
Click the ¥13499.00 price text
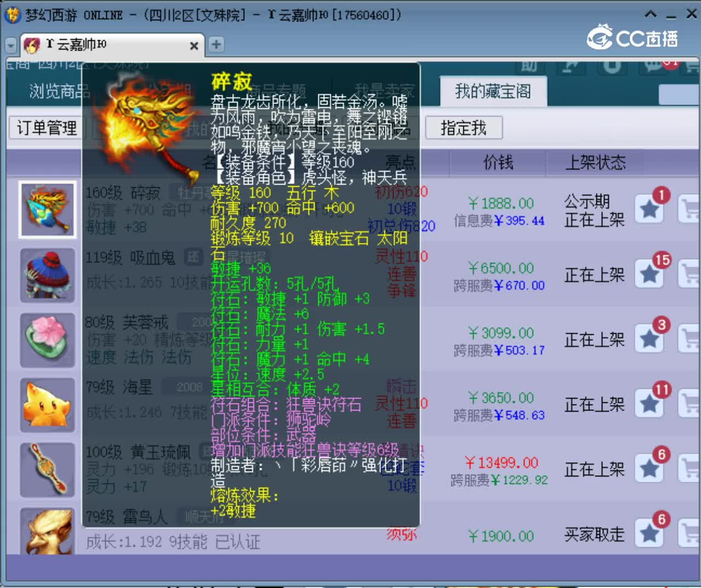(501, 463)
